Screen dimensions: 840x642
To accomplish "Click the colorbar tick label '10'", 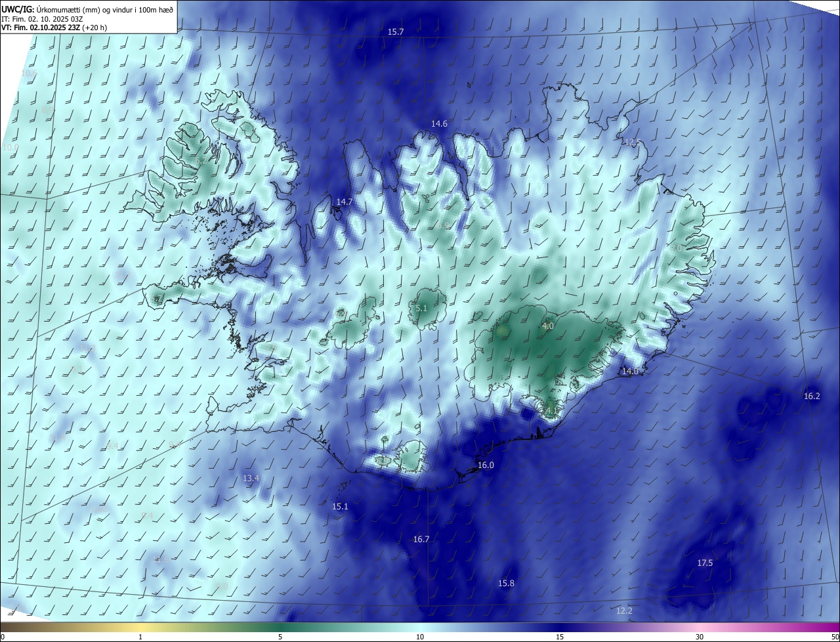I will pos(420,637).
